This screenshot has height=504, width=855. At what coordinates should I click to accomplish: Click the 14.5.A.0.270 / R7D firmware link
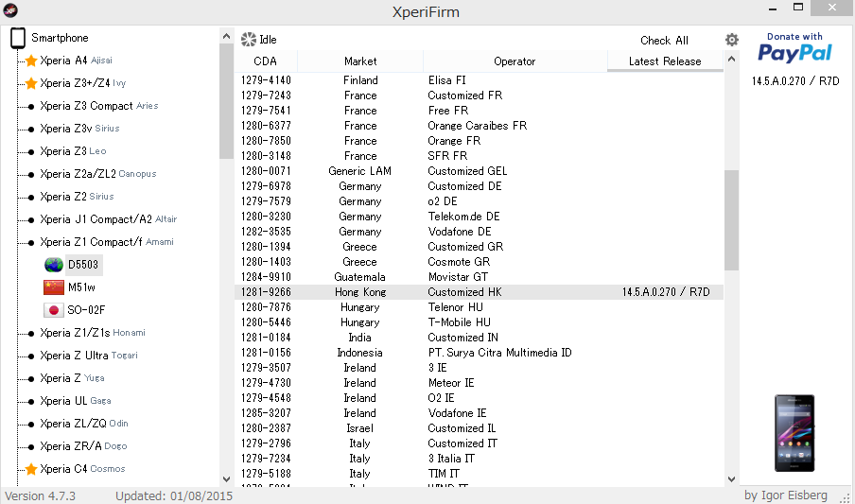click(794, 81)
